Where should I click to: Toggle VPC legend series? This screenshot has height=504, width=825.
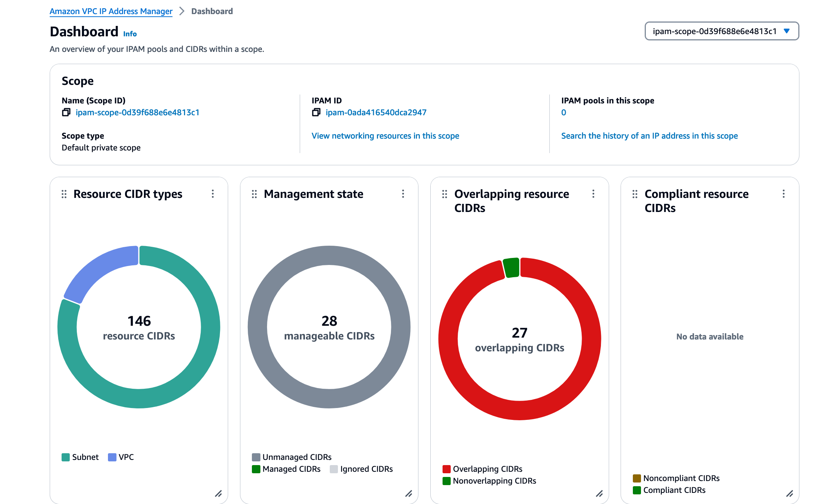point(121,457)
